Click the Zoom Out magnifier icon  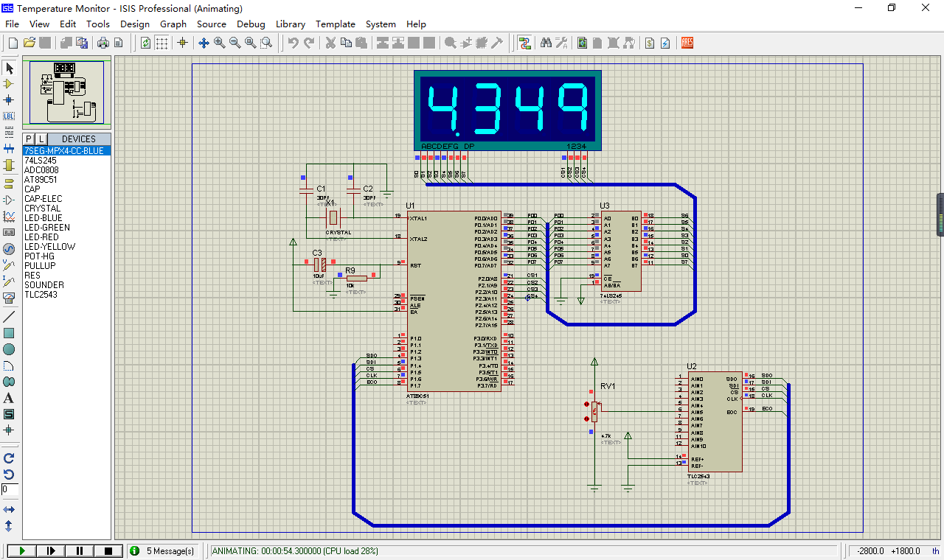[x=235, y=43]
